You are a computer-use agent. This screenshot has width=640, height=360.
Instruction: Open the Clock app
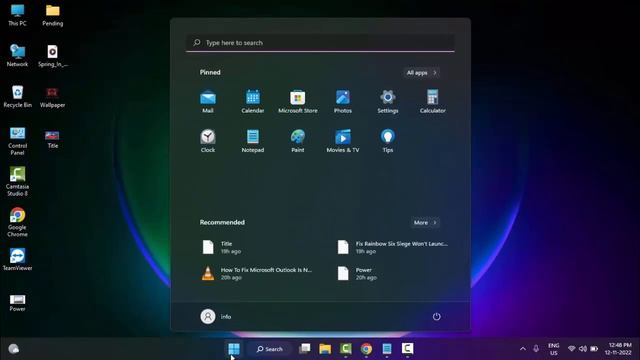click(208, 140)
